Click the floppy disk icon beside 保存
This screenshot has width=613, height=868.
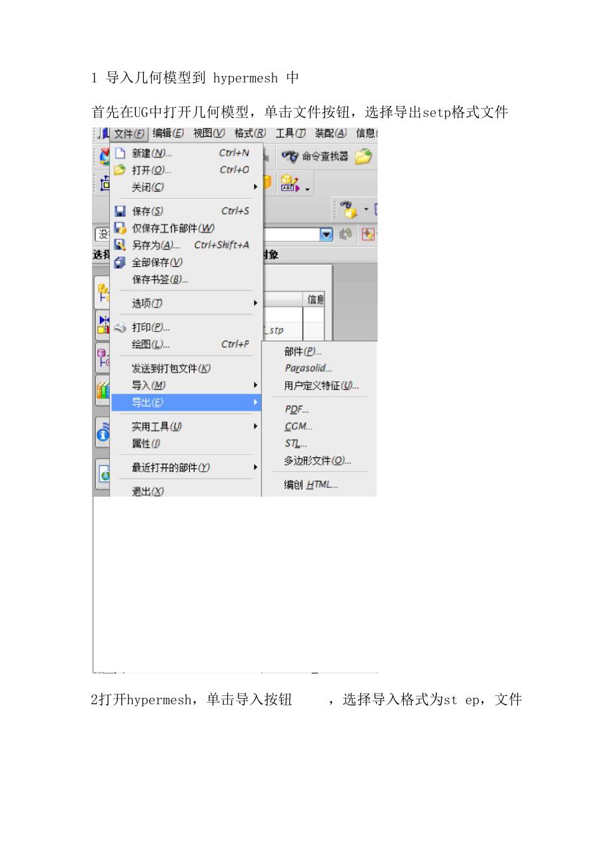120,211
